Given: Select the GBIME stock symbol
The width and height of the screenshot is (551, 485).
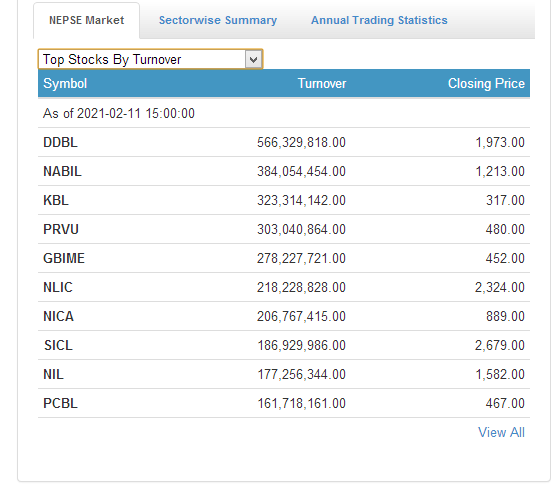Looking at the screenshot, I should coord(64,258).
